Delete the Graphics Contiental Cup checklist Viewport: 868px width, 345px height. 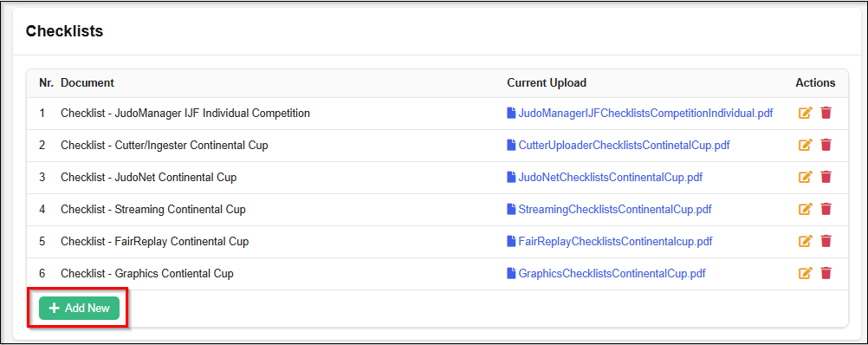(x=826, y=274)
